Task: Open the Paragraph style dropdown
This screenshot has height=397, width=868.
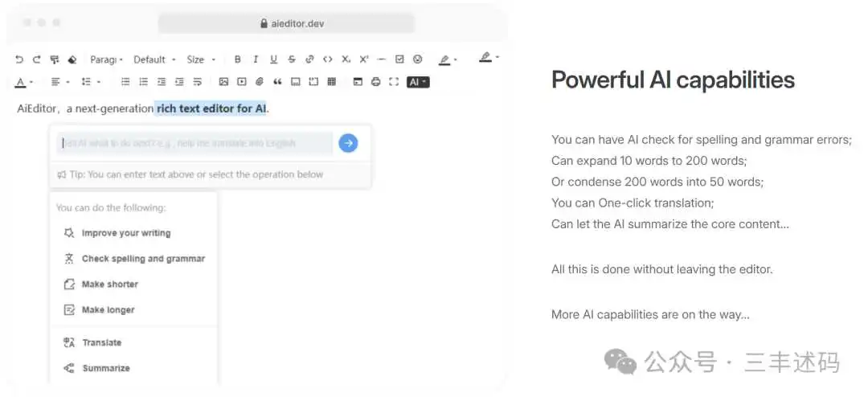Action: point(106,59)
